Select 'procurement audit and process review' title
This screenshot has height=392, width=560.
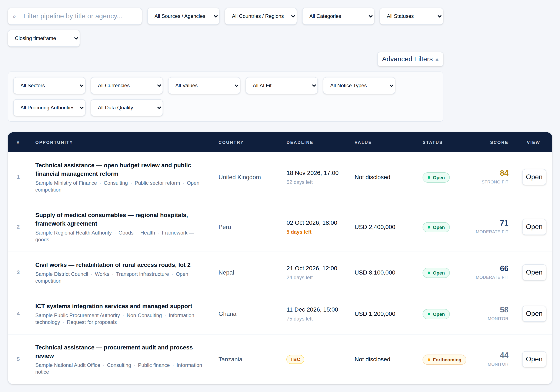114,352
